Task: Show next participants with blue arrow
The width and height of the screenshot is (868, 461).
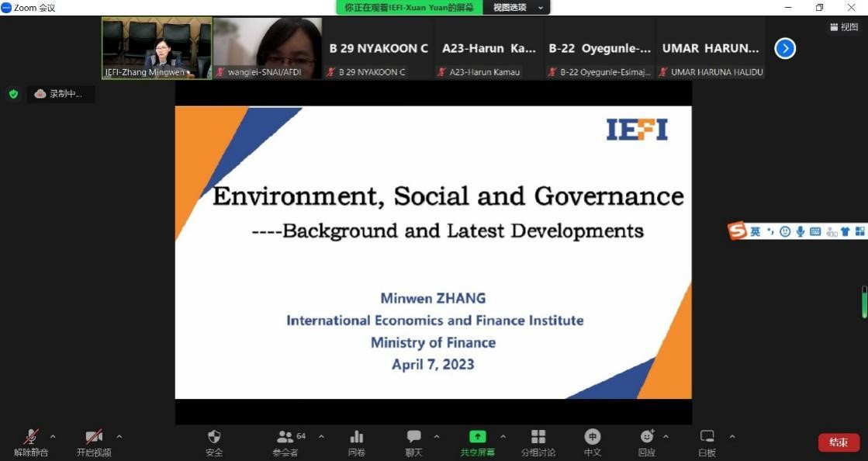Action: [x=785, y=49]
